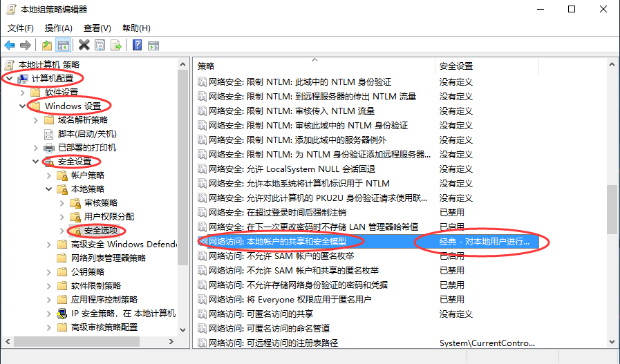620x364 pixels.
Task: Expand the 软件设置 tree node
Action: click(x=23, y=93)
